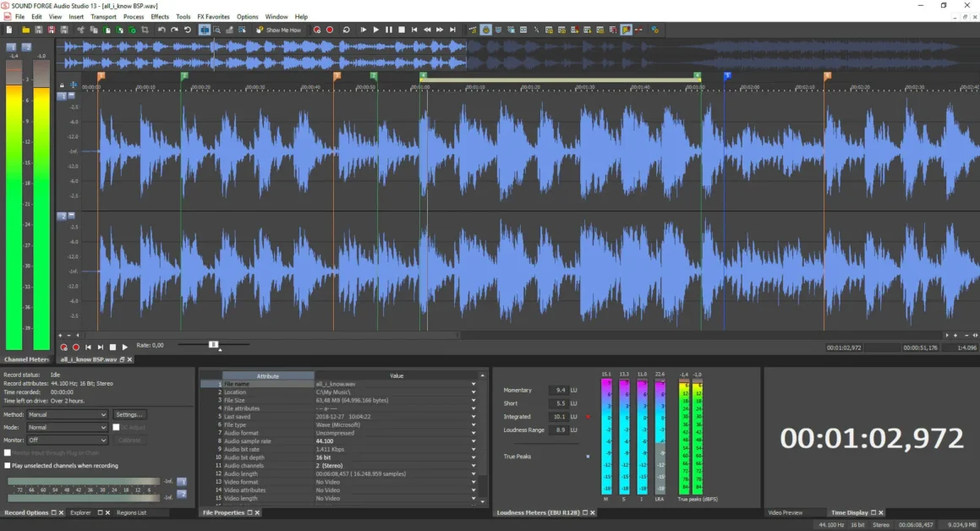Open the Effects menu
980x531 pixels.
click(160, 17)
